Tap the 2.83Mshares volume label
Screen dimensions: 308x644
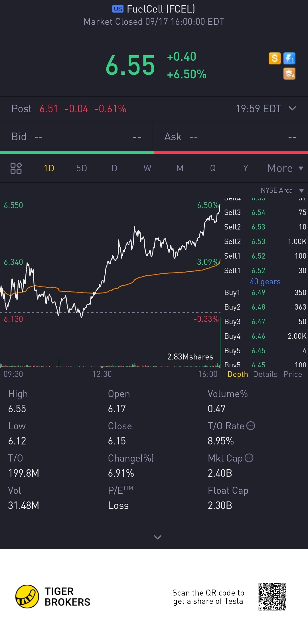click(190, 357)
